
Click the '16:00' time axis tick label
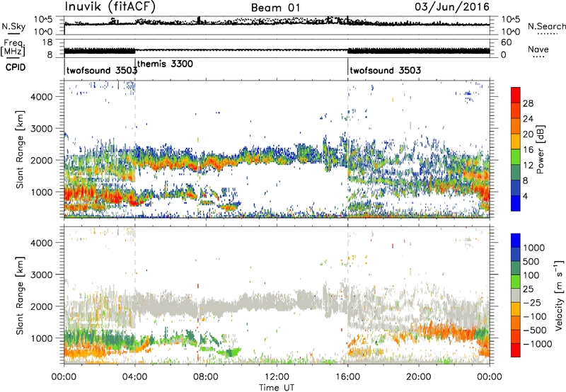click(347, 377)
